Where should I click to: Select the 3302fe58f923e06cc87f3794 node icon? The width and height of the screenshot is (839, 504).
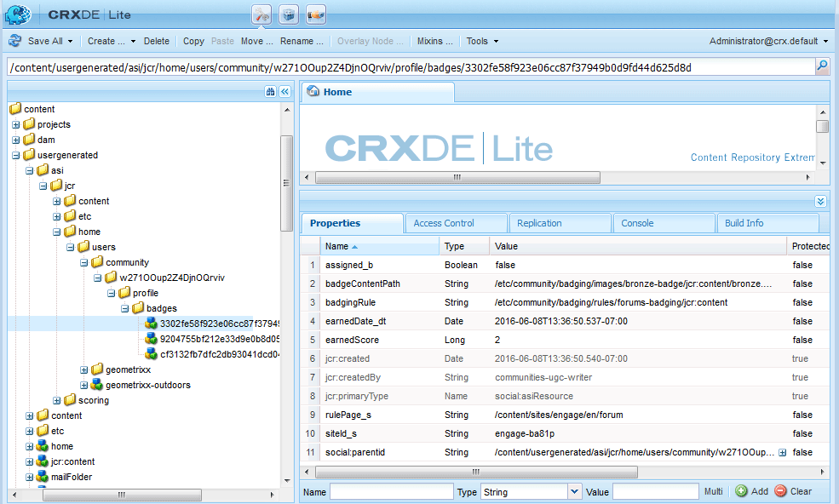click(152, 324)
